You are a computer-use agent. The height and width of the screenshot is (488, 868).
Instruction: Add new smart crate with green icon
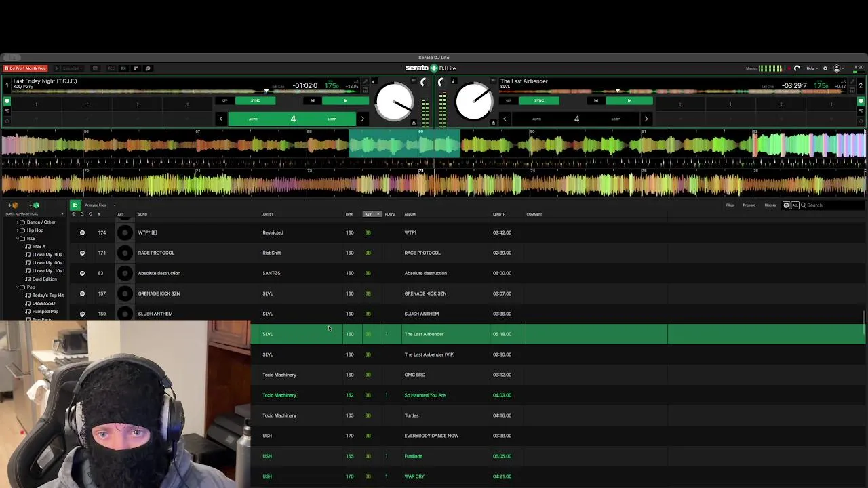(x=35, y=205)
